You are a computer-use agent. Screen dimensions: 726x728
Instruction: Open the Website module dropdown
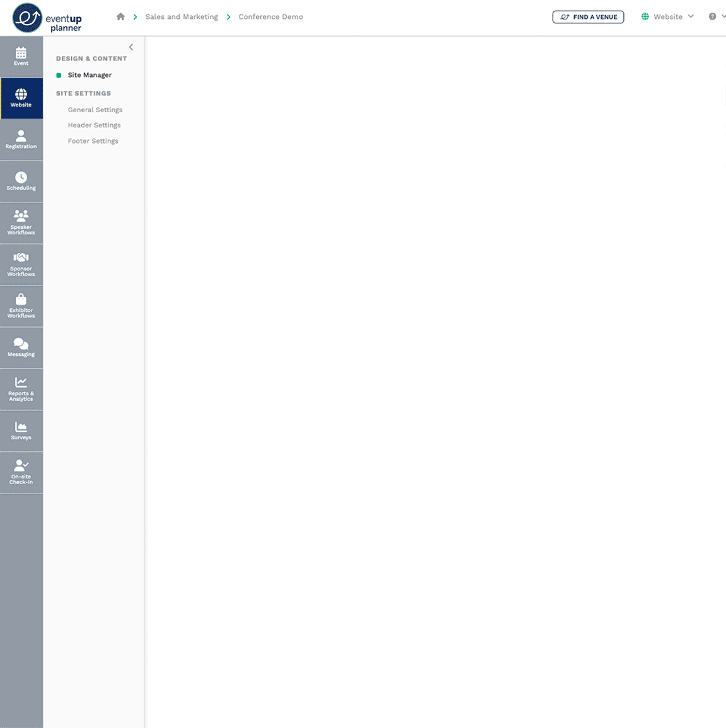coord(667,16)
